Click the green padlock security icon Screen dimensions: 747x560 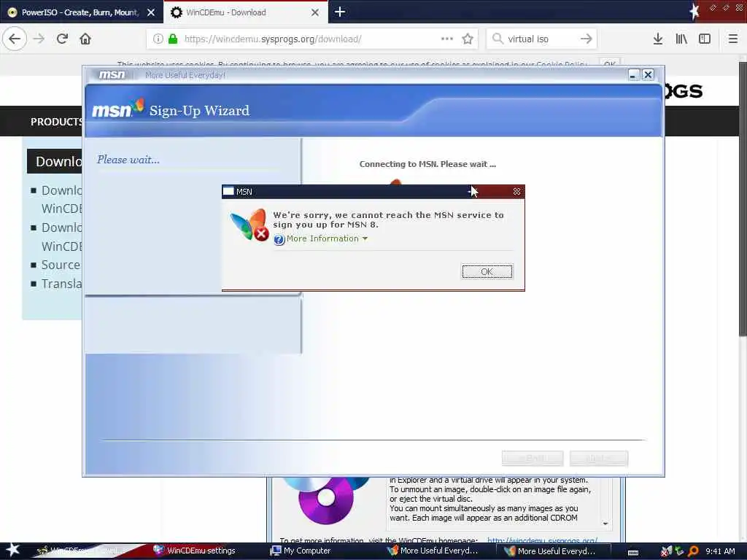pyautogui.click(x=173, y=39)
